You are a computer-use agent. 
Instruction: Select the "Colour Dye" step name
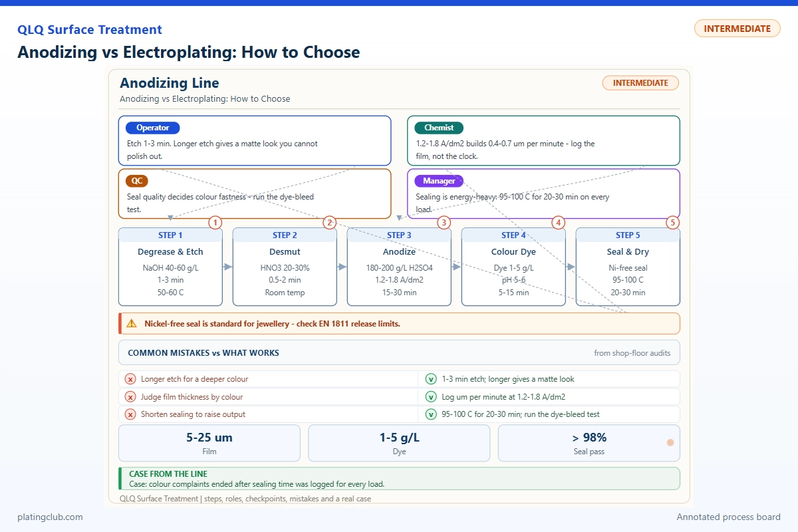(x=513, y=252)
